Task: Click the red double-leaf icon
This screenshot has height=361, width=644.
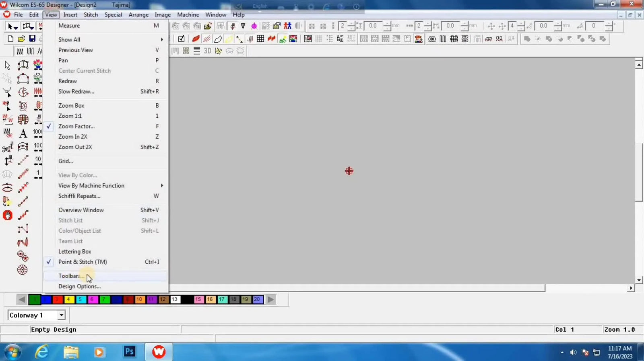Action: coord(272,39)
